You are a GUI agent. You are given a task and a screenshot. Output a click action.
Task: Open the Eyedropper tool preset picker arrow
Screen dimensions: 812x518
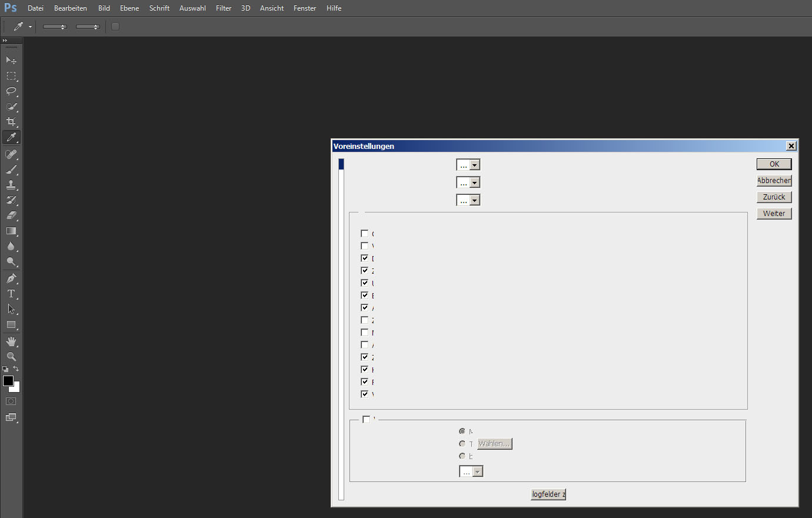[x=30, y=27]
